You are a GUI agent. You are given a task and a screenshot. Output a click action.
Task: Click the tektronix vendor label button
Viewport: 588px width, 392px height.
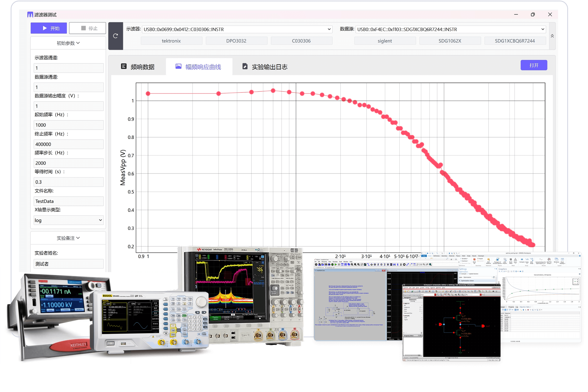click(171, 41)
